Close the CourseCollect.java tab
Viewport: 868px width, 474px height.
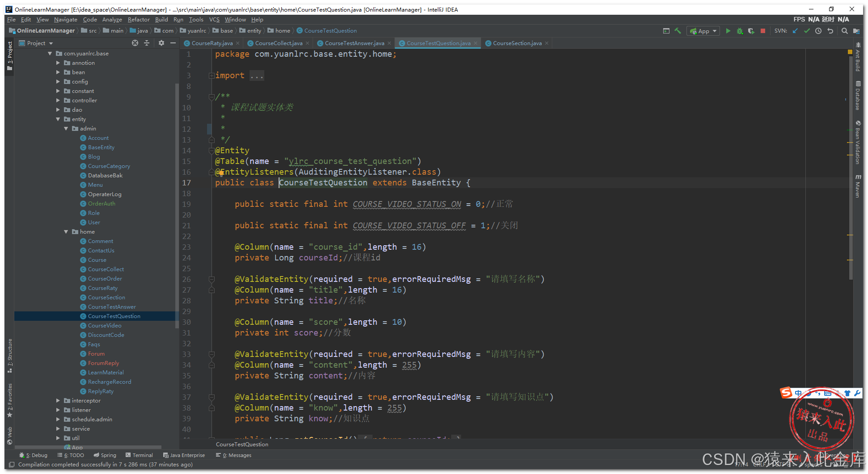(307, 43)
